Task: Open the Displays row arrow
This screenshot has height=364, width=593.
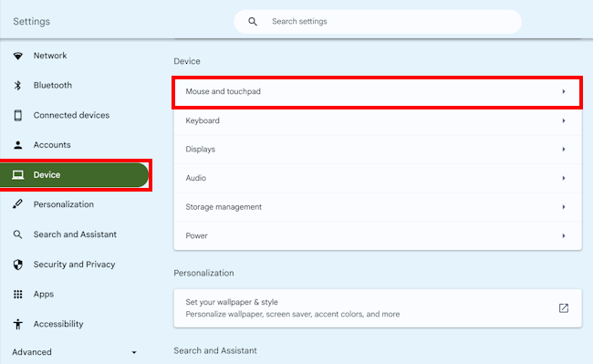Action: click(x=564, y=150)
